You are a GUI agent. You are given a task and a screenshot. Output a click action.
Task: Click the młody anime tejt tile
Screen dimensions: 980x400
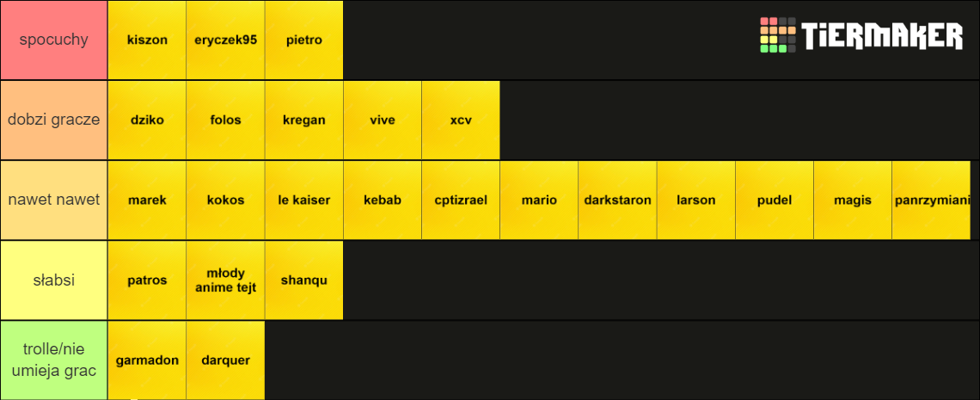click(225, 280)
